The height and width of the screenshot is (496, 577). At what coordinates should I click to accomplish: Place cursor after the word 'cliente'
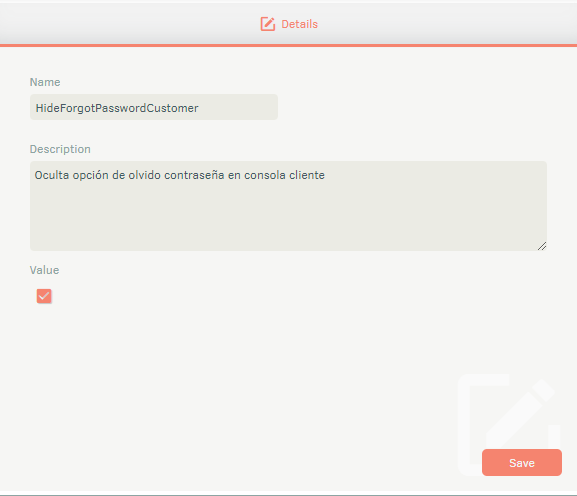click(x=325, y=175)
